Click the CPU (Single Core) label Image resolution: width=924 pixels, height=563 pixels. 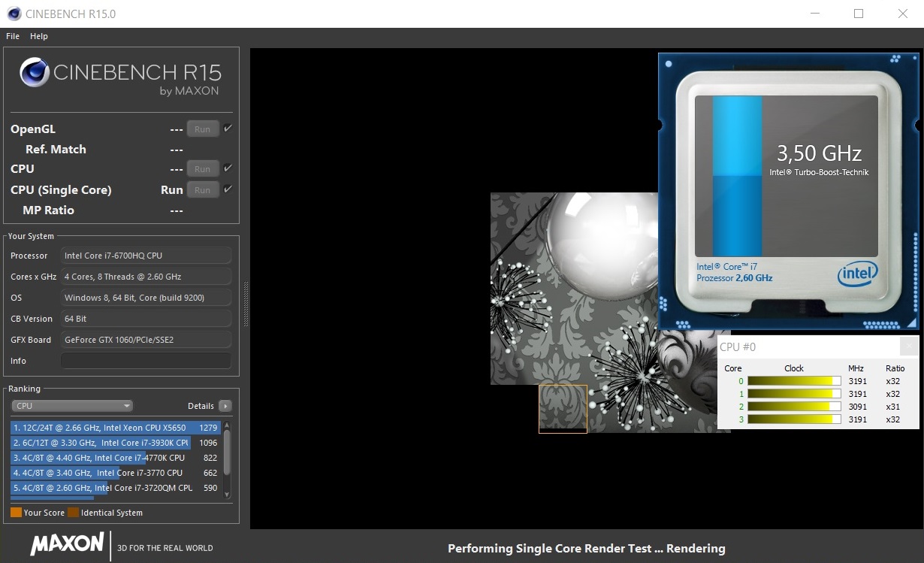pos(61,190)
